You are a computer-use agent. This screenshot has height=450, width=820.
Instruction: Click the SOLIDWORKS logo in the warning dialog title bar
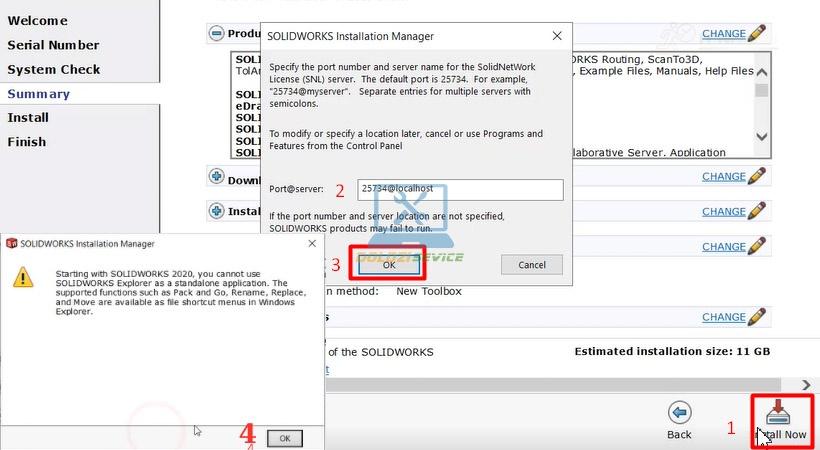click(x=12, y=243)
